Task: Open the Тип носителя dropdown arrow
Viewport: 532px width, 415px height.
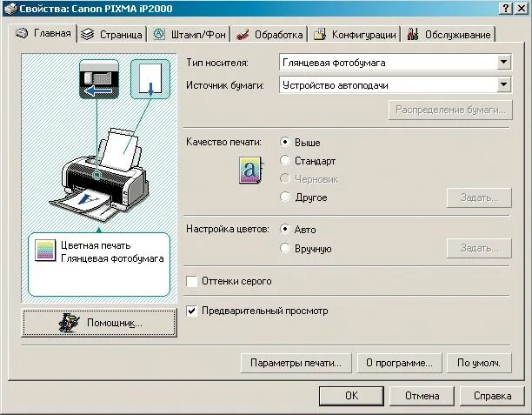Action: [504, 62]
